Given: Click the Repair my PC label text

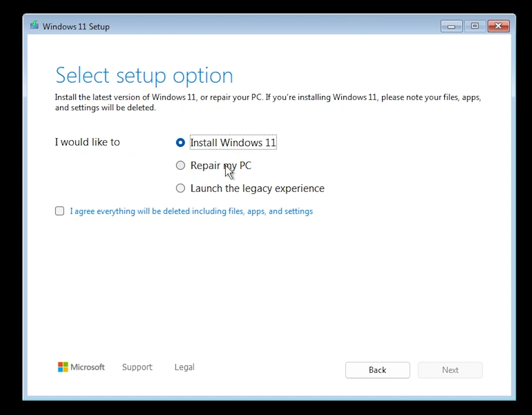Looking at the screenshot, I should pos(221,165).
